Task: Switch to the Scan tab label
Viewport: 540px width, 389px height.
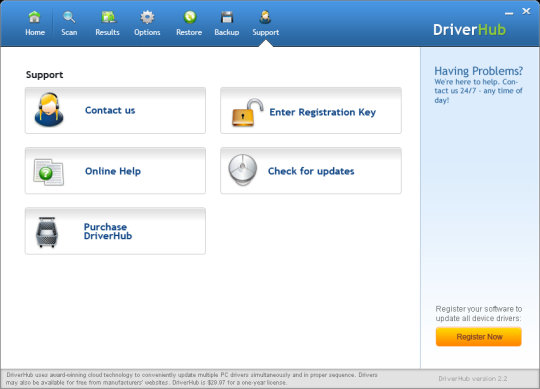Action: (69, 32)
